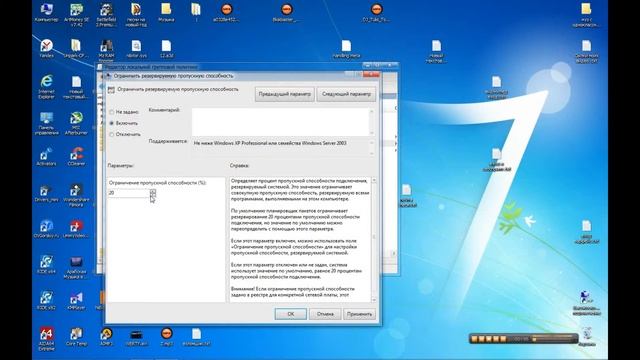This screenshot has height=360, width=640.
Task: Open the Drivers_mini desktop shortcut
Action: coord(46,193)
